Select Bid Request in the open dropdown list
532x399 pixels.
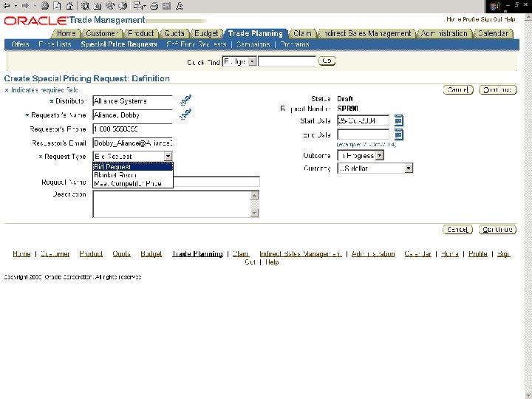[x=133, y=166]
